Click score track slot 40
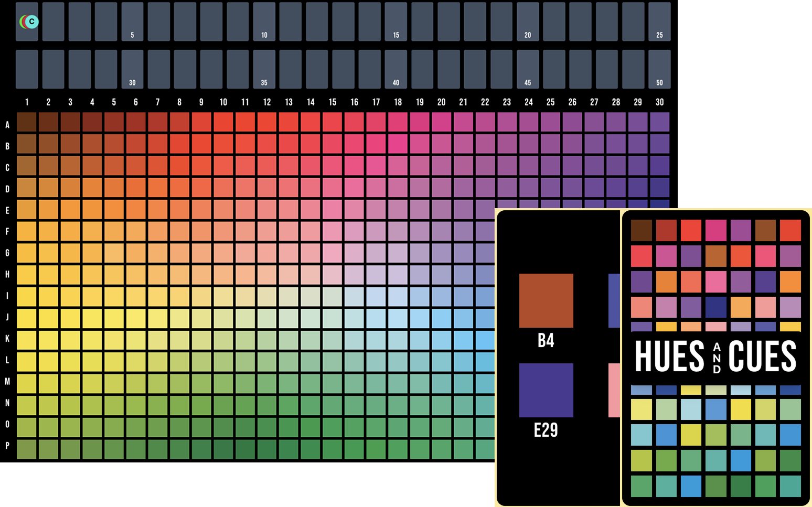The width and height of the screenshot is (812, 507). (x=396, y=69)
